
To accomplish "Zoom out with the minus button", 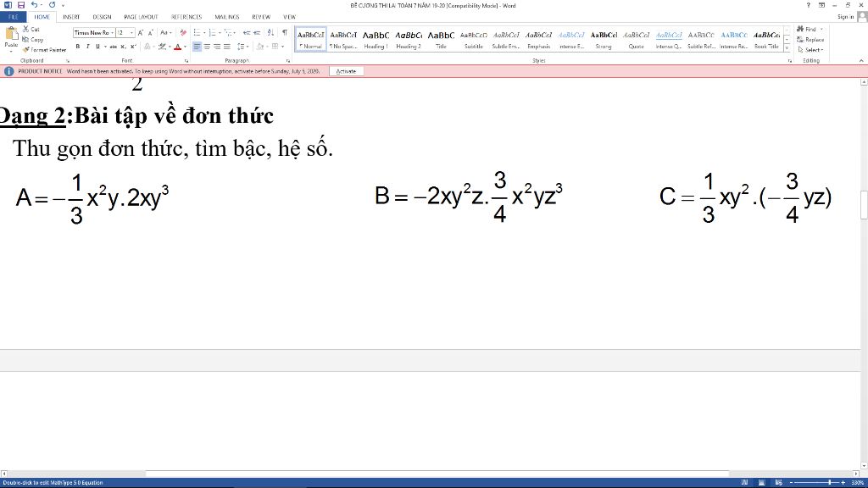I will (x=792, y=482).
